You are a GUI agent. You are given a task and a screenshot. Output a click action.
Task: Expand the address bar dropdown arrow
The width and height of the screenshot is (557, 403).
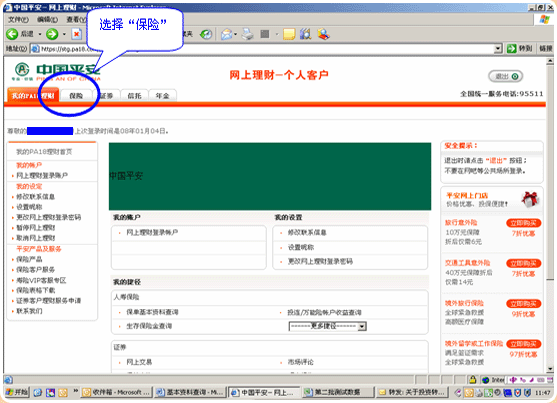click(x=498, y=49)
